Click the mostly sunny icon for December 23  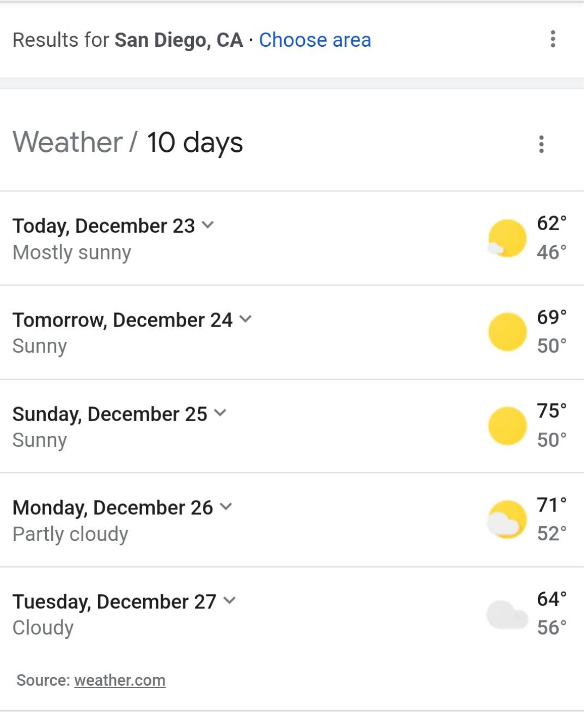pos(506,238)
